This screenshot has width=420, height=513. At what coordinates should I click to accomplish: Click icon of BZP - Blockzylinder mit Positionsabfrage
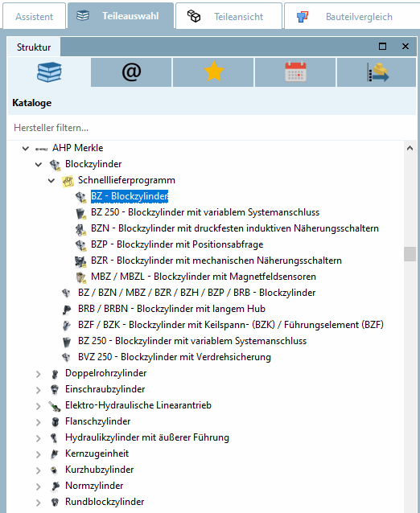coord(80,245)
